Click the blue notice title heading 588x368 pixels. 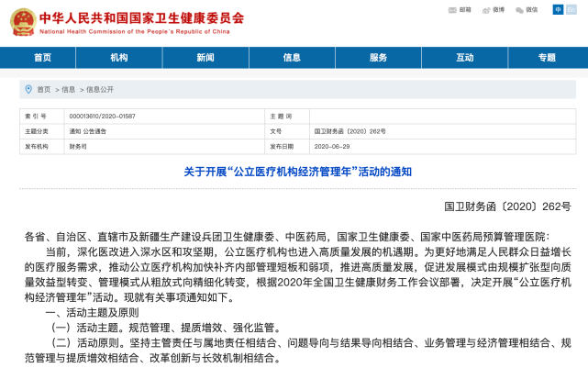[294, 172]
